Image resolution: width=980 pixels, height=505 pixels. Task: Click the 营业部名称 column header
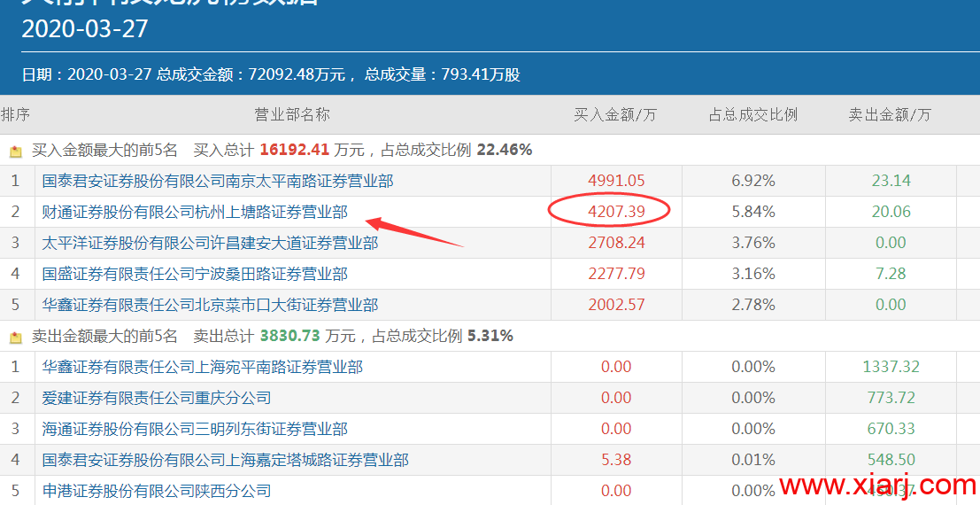point(292,114)
